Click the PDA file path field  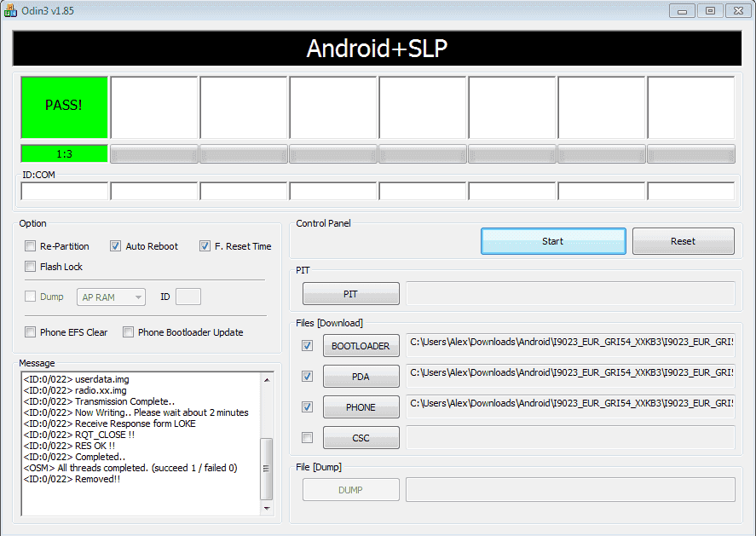click(570, 377)
